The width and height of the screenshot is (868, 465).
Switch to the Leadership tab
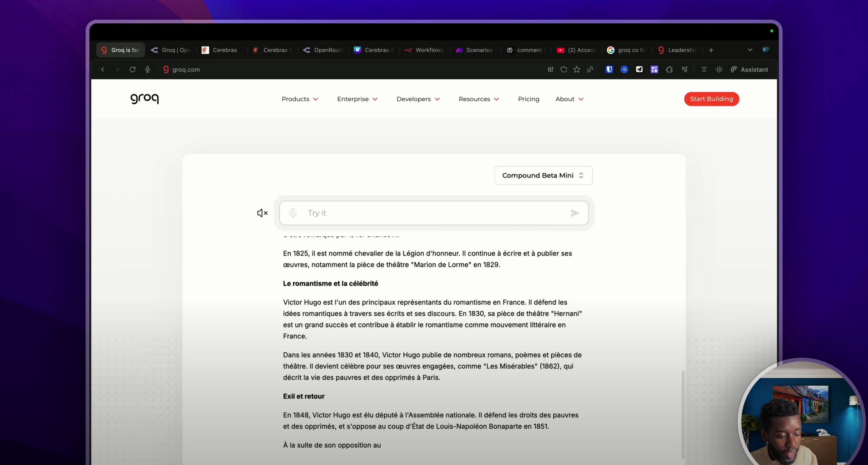click(677, 50)
